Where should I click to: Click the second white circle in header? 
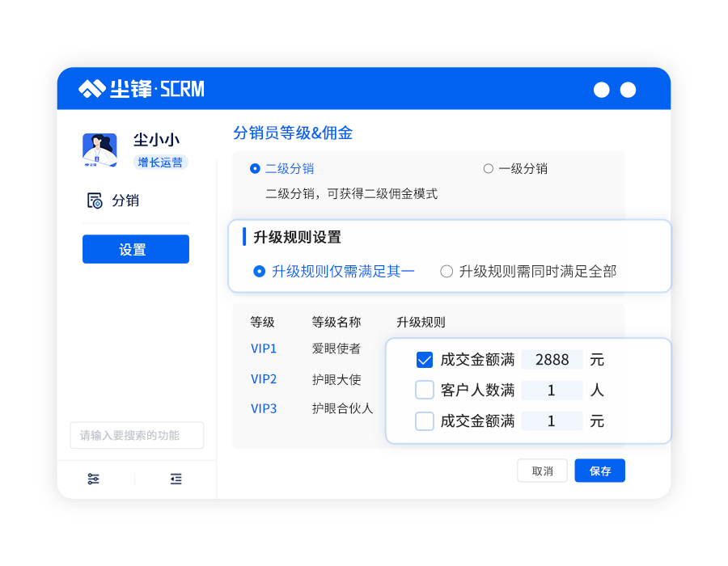pyautogui.click(x=628, y=90)
